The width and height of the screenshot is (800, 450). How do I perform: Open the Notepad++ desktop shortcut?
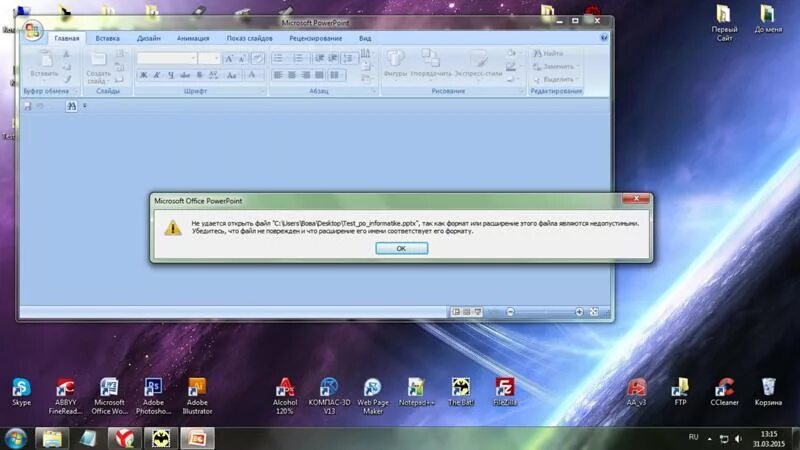pyautogui.click(x=416, y=392)
